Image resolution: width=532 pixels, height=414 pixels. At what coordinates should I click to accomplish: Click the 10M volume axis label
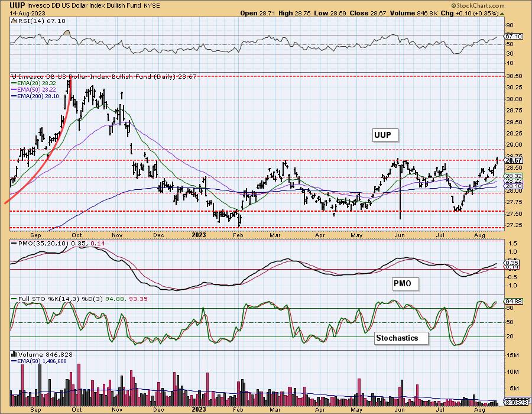pos(512,372)
